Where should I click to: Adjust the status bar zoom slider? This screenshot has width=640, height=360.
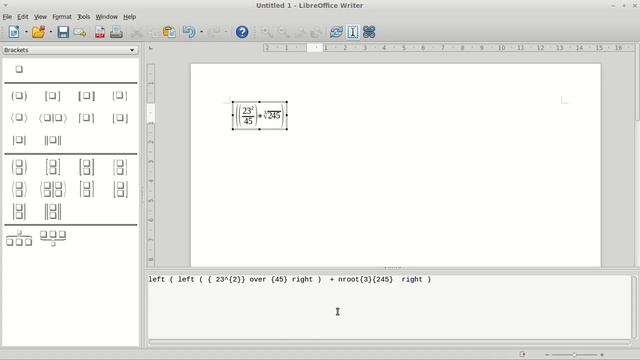(574, 355)
